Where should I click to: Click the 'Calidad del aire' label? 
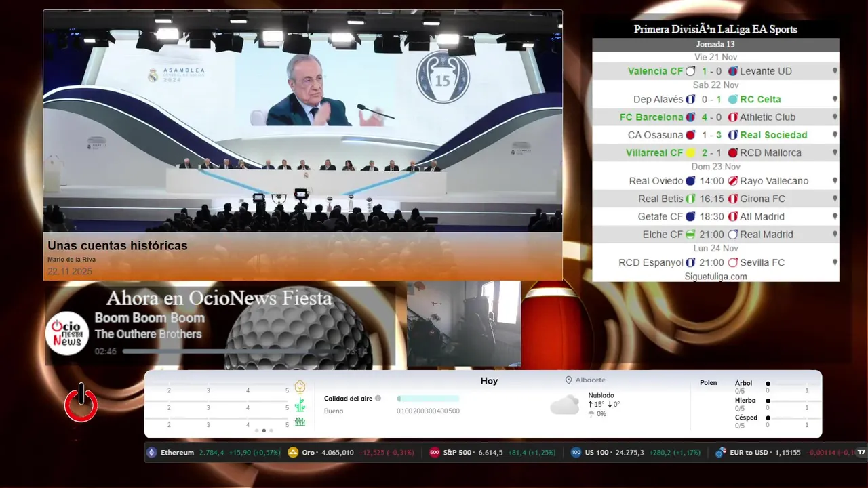pos(348,399)
